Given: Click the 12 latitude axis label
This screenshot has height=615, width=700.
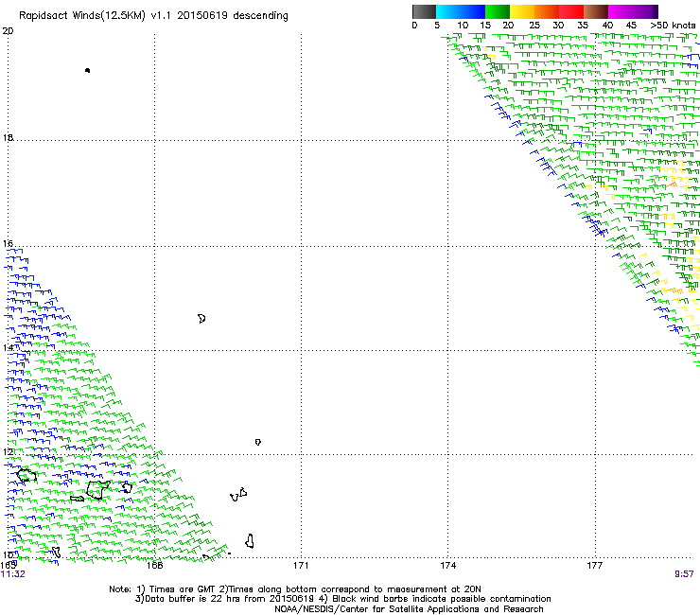Looking at the screenshot, I should tap(8, 452).
